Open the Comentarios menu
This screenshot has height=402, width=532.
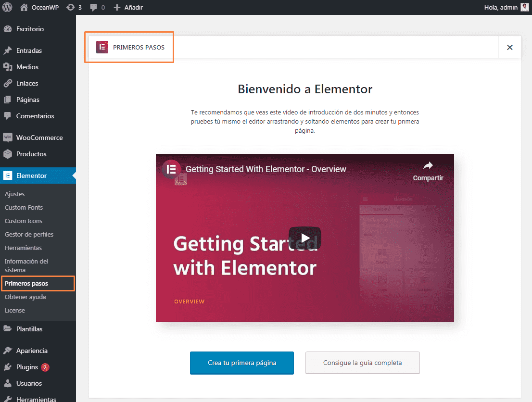35,116
